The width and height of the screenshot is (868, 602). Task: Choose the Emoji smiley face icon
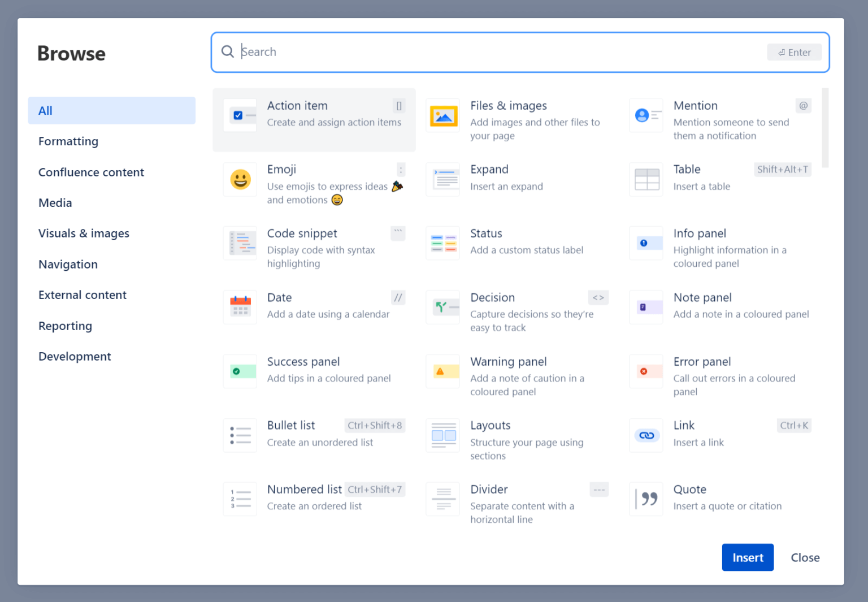240,180
